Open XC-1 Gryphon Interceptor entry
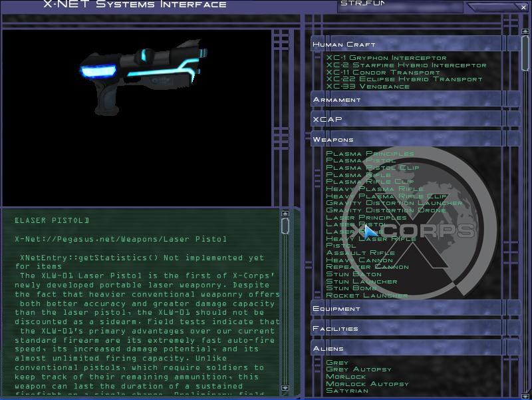 tap(386, 58)
